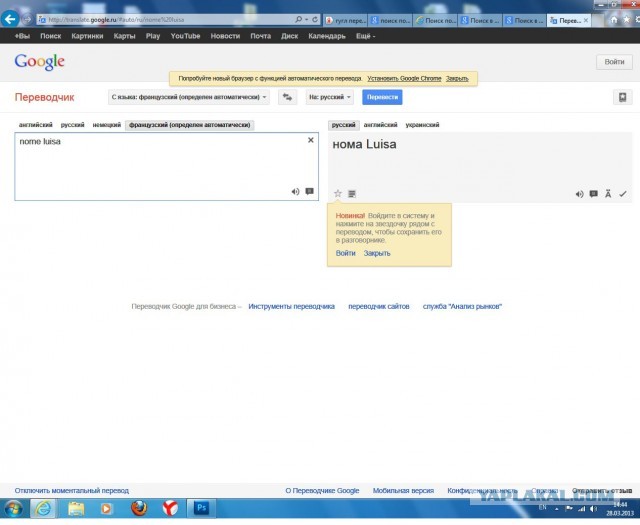640x525 pixels.
Task: Open Windows Explorer folder in taskbar
Action: tap(76, 509)
